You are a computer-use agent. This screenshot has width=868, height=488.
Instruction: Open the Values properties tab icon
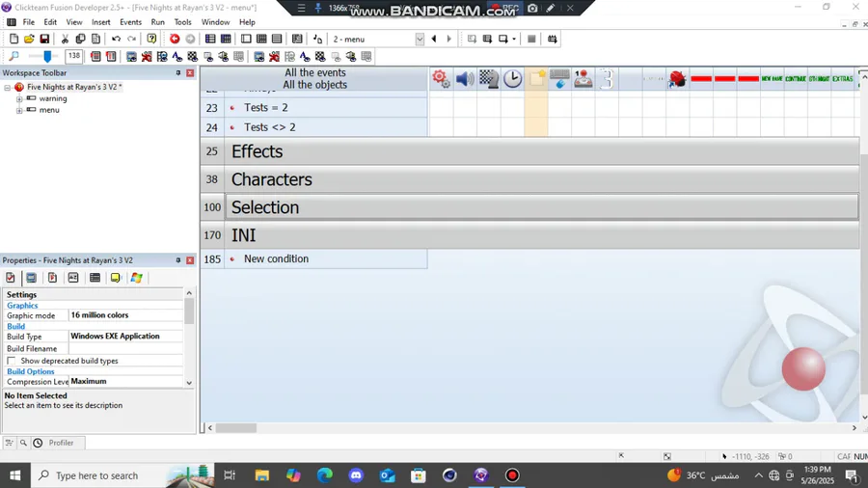[73, 278]
